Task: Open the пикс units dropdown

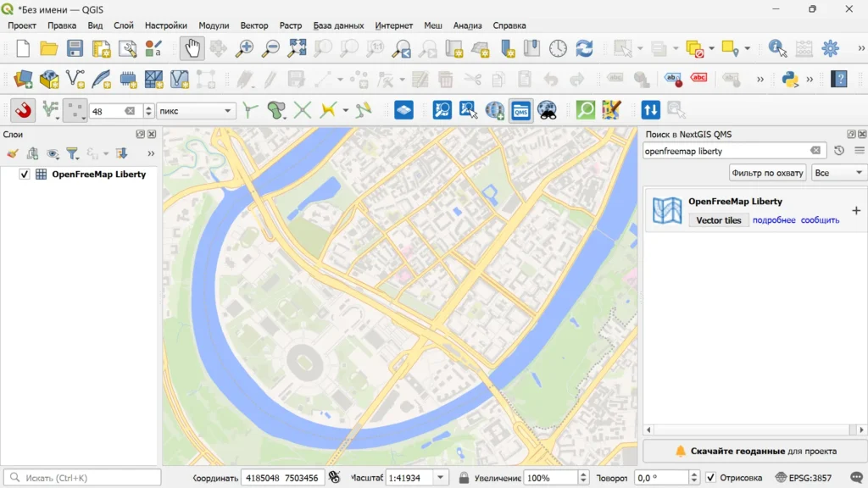Action: 196,111
